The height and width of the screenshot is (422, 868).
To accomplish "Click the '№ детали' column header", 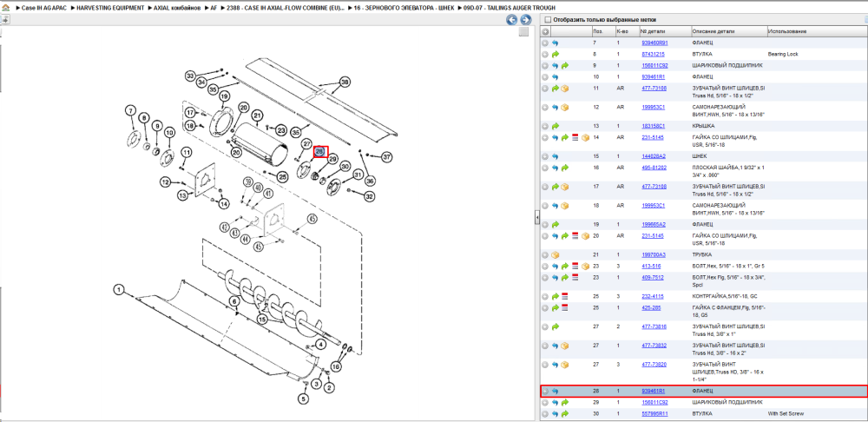I will [x=665, y=31].
